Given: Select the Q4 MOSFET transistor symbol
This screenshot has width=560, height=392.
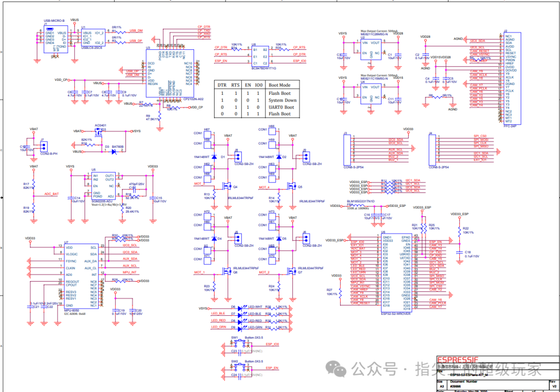Looking at the screenshot, I should pos(227,186).
